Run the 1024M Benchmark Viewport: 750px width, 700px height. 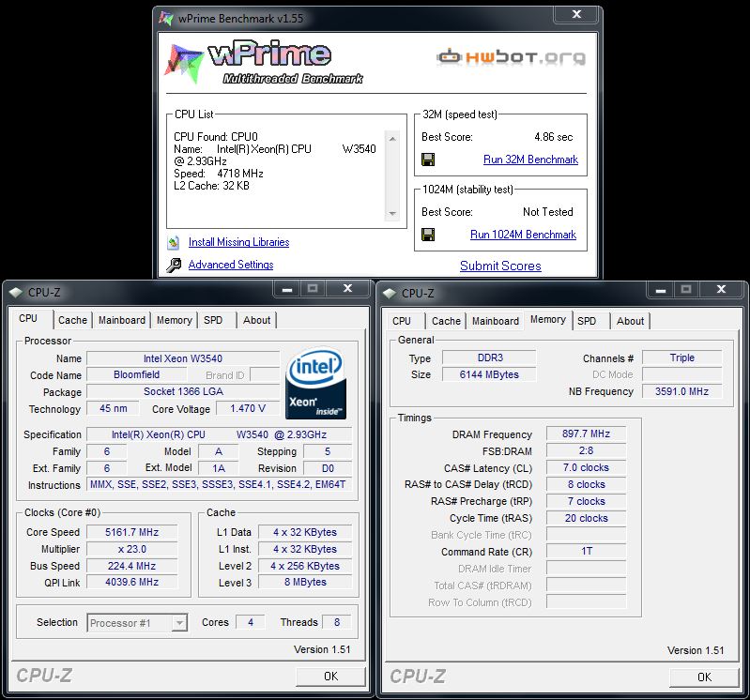(523, 235)
